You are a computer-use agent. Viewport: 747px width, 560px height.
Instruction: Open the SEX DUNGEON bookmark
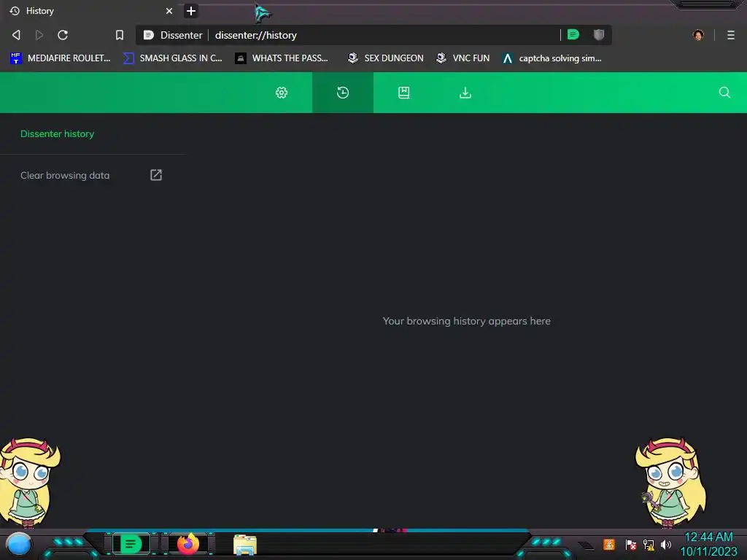point(385,58)
